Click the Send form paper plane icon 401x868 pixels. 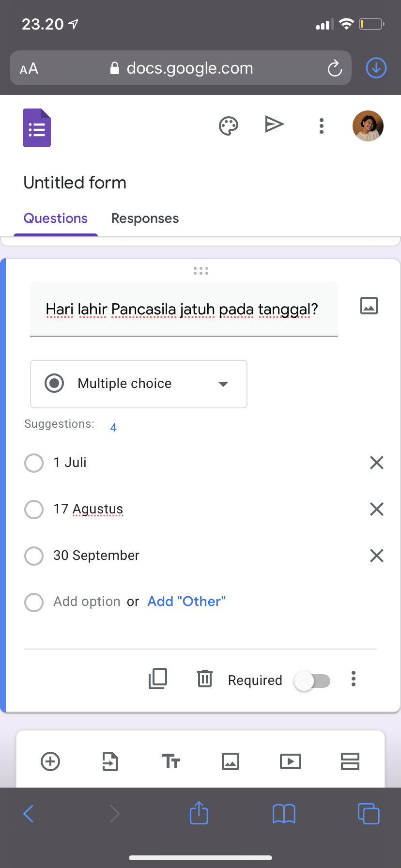coord(274,124)
